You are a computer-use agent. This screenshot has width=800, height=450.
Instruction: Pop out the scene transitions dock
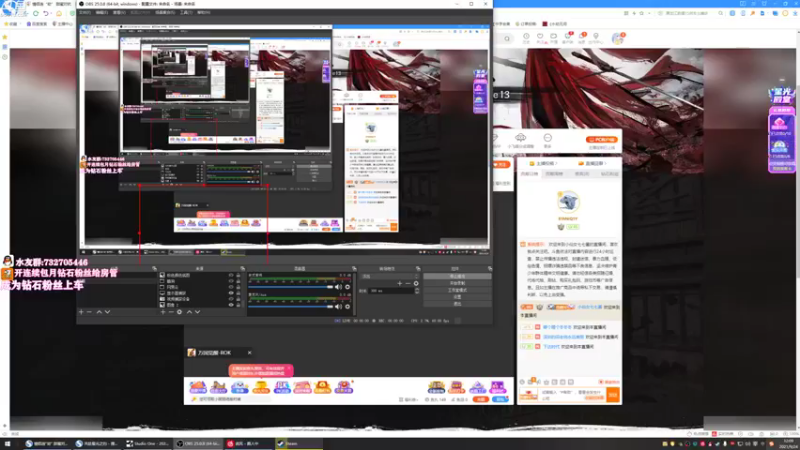(x=418, y=268)
